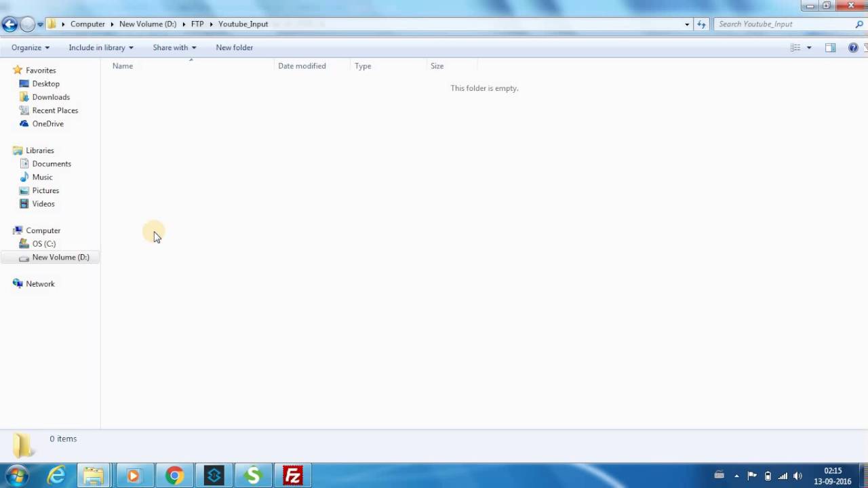868x488 pixels.
Task: Create a New folder
Action: pyautogui.click(x=235, y=47)
